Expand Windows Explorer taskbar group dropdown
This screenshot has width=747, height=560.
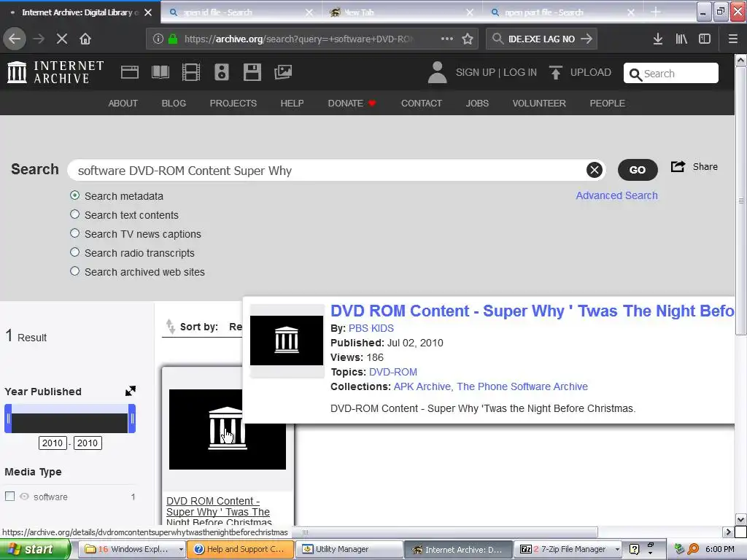pos(181,549)
